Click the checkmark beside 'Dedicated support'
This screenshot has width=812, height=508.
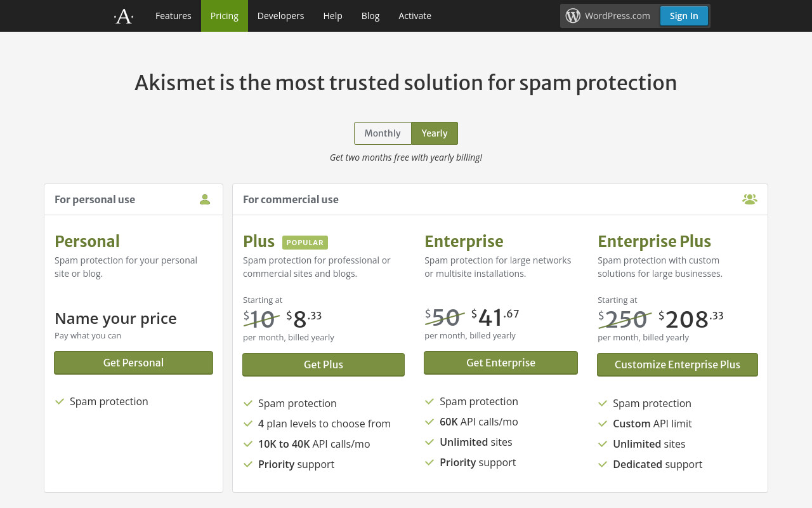pos(603,464)
